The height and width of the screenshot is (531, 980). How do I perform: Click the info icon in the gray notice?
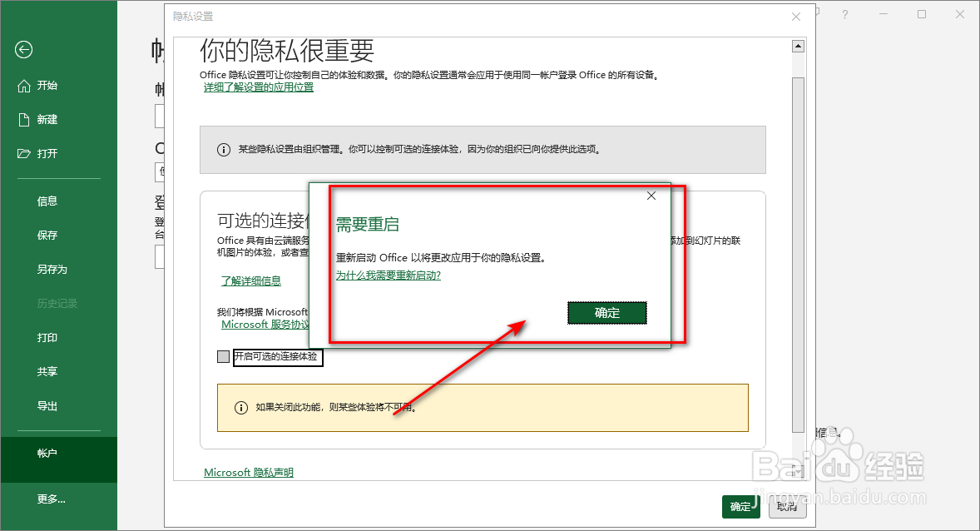point(223,150)
